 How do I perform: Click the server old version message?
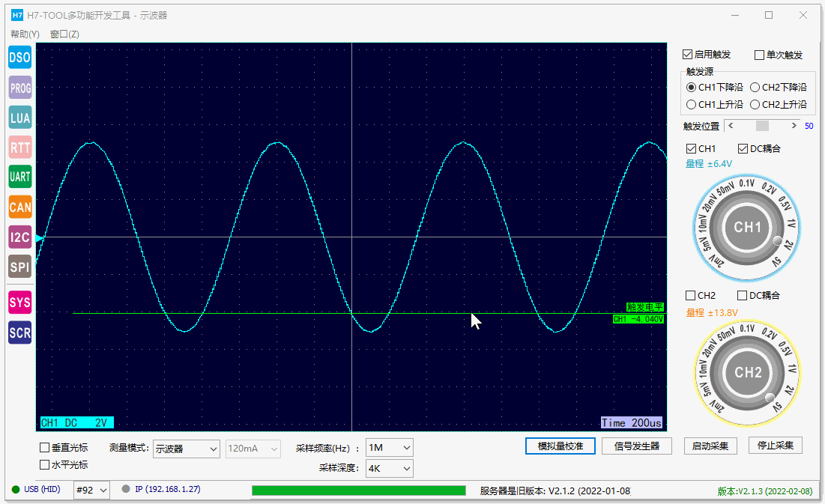[555, 491]
